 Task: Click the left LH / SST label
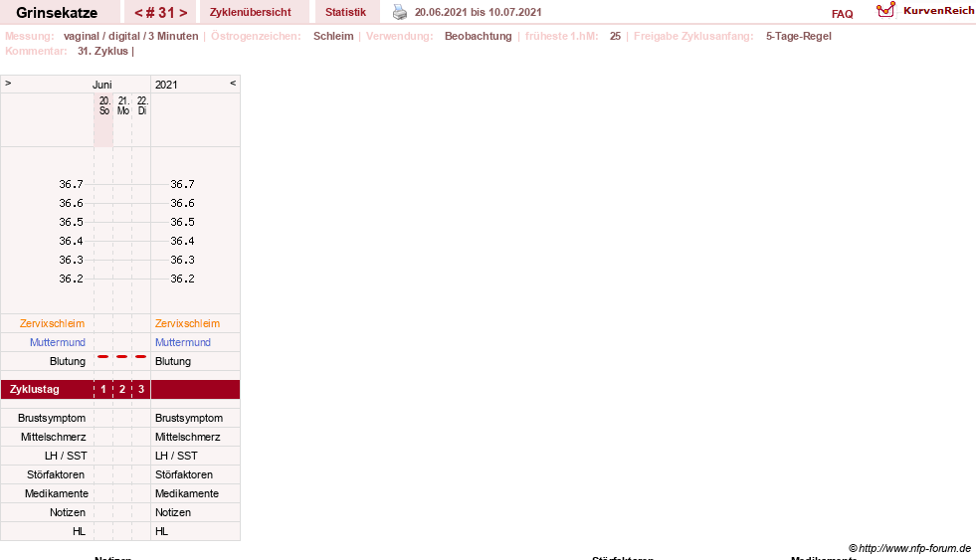[66, 457]
